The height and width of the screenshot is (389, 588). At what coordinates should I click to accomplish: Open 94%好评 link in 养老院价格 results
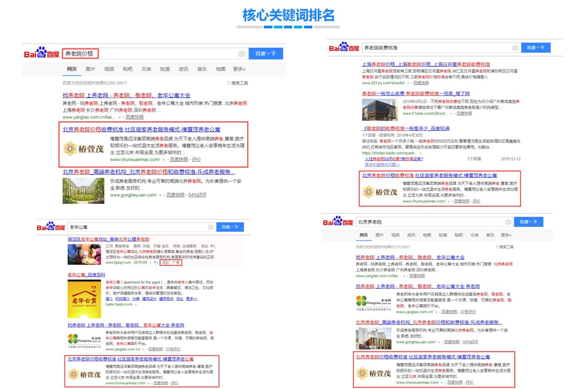pyautogui.click(x=197, y=195)
